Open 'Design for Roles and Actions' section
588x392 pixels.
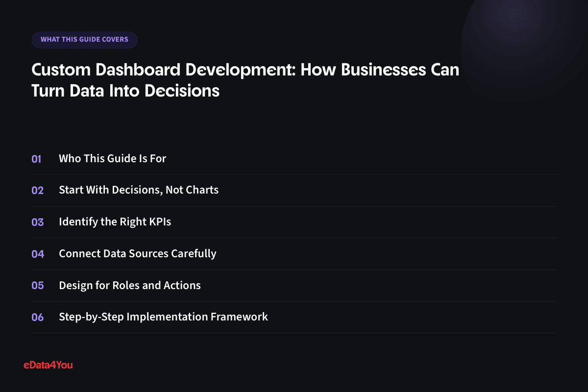[x=130, y=285]
